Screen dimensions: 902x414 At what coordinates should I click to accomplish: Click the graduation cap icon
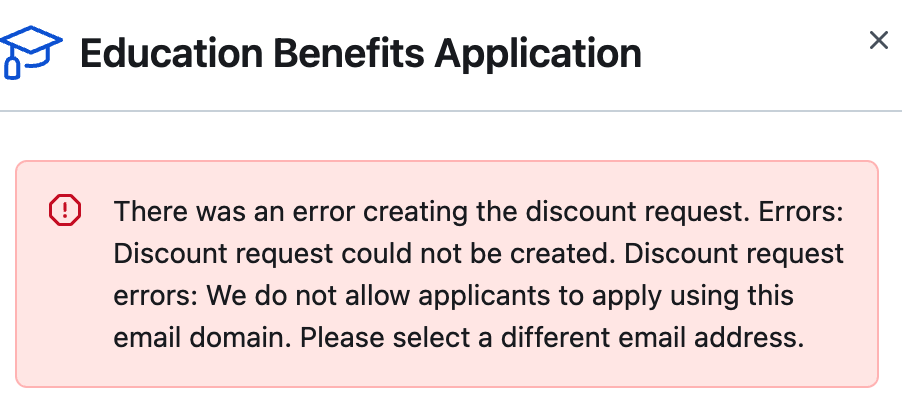point(30,52)
